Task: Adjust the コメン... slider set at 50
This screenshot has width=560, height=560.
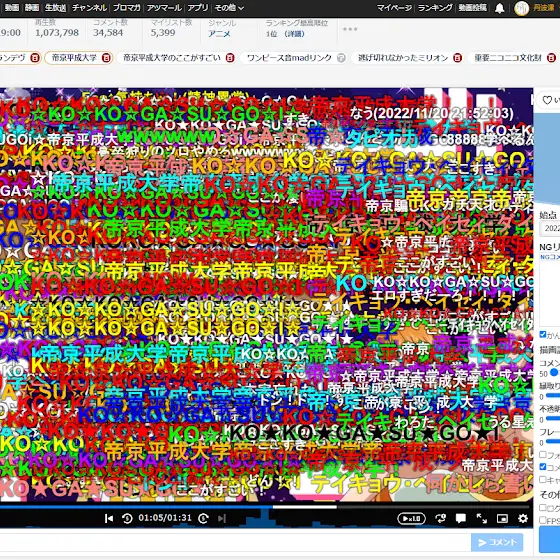Action: point(554,373)
